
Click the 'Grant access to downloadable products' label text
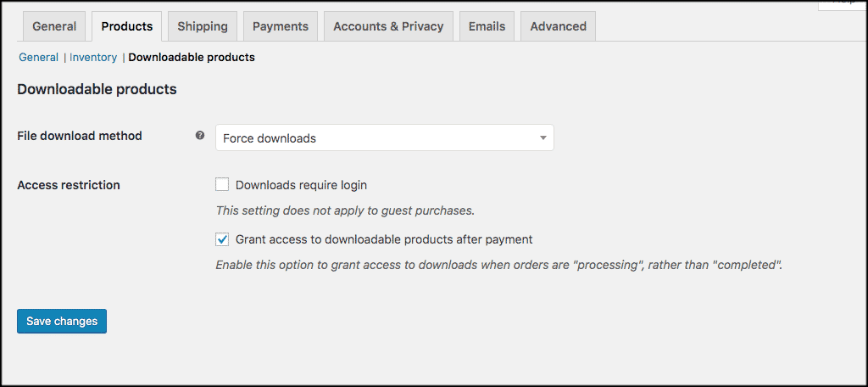(x=384, y=239)
